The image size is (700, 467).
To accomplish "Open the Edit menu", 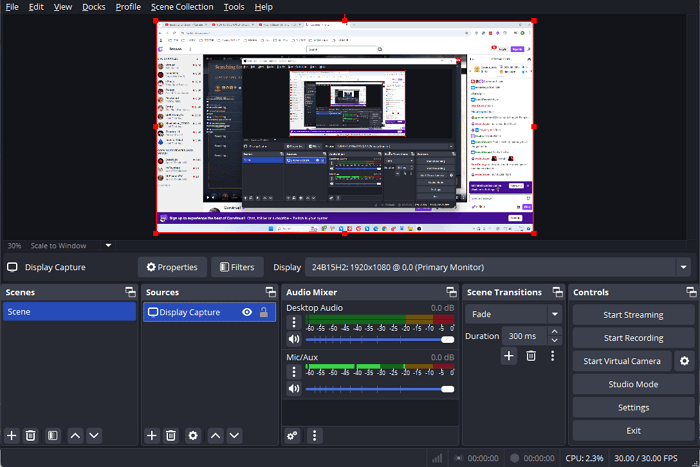I will (36, 7).
